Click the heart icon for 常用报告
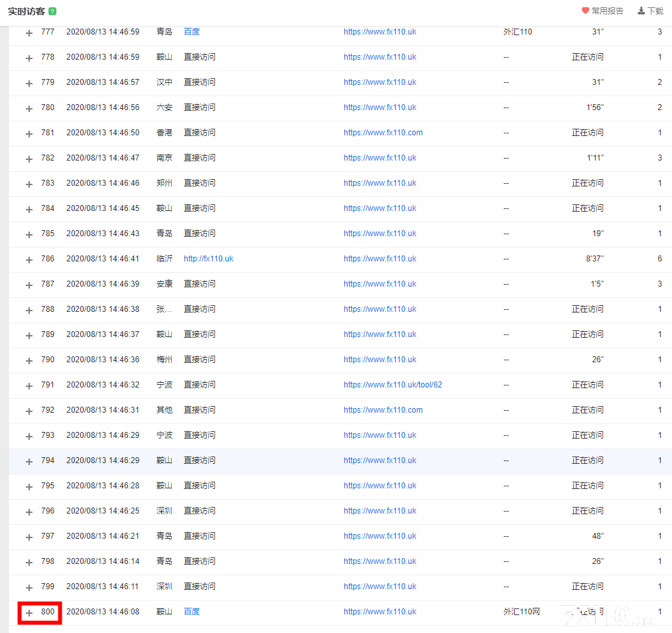Viewport: 672px width, 633px height. (x=585, y=11)
